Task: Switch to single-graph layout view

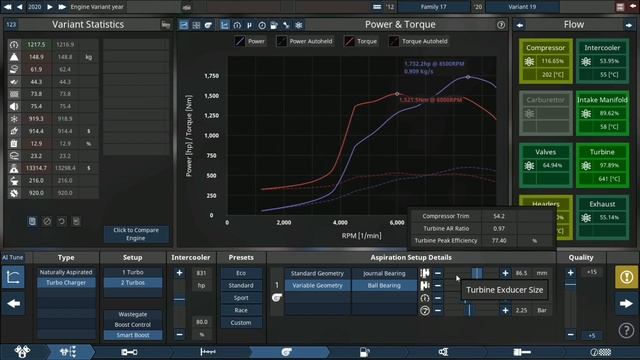Action: coord(184,25)
